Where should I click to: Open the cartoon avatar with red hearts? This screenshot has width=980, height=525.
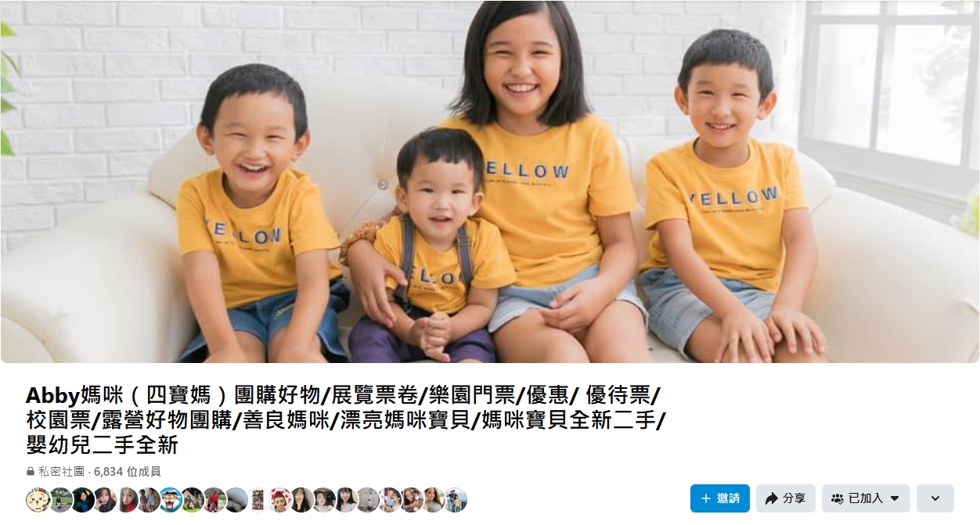click(x=280, y=499)
